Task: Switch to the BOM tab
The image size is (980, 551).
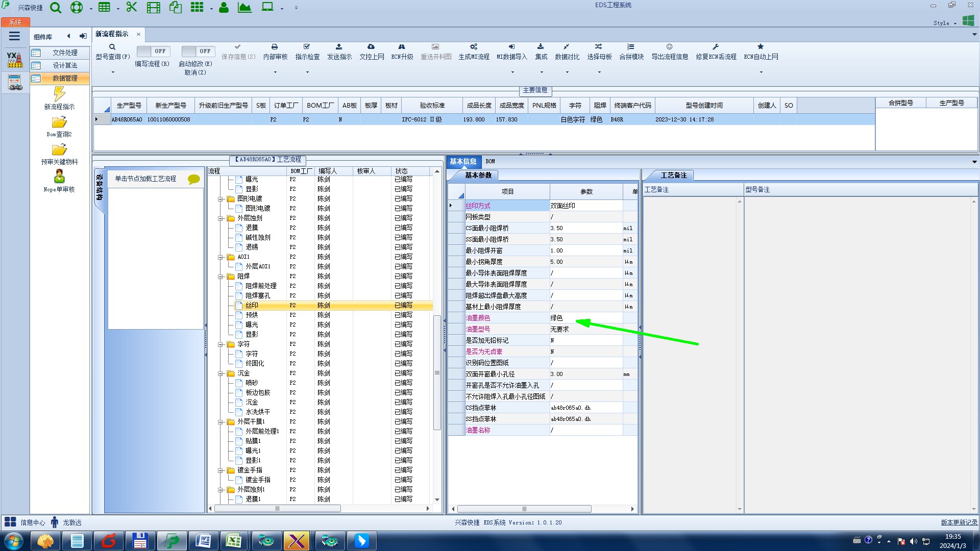Action: pyautogui.click(x=490, y=161)
